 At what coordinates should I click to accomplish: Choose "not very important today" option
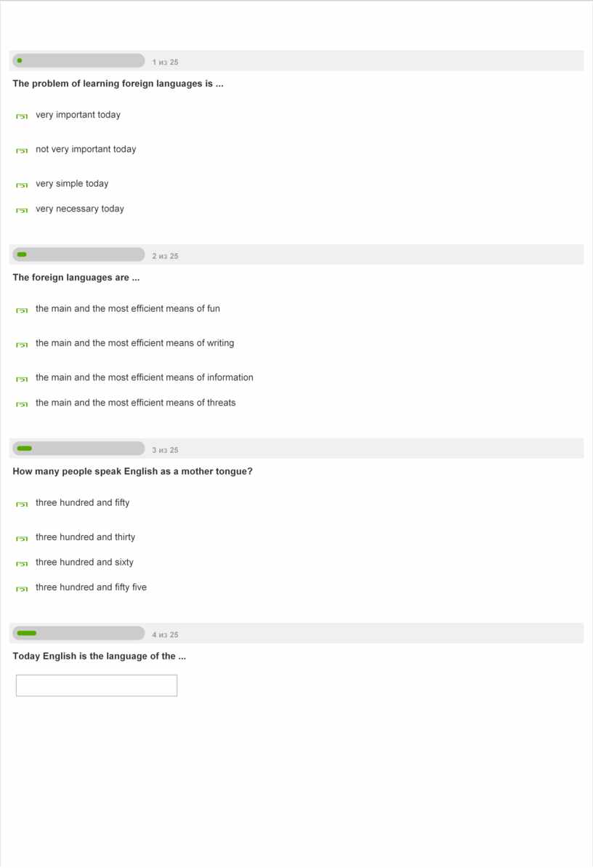pos(22,150)
